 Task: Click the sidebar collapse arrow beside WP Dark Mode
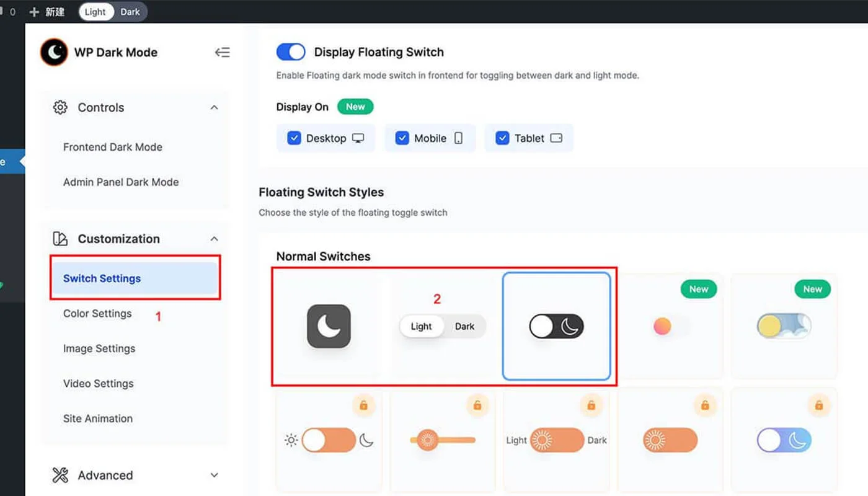(x=223, y=52)
